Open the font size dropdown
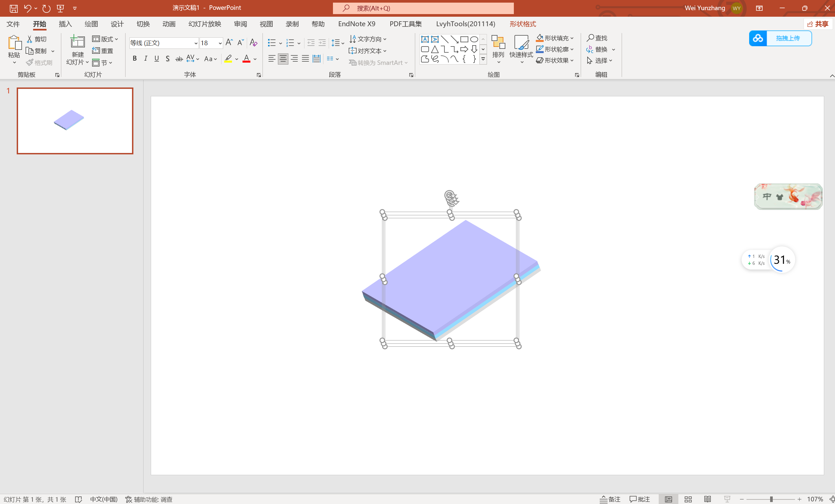This screenshot has width=835, height=504. (x=220, y=43)
